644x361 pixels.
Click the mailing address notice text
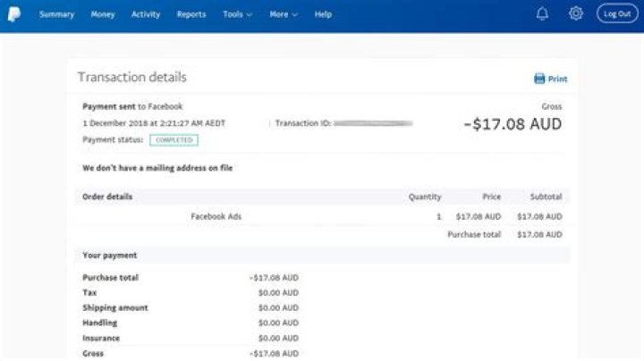pos(157,168)
